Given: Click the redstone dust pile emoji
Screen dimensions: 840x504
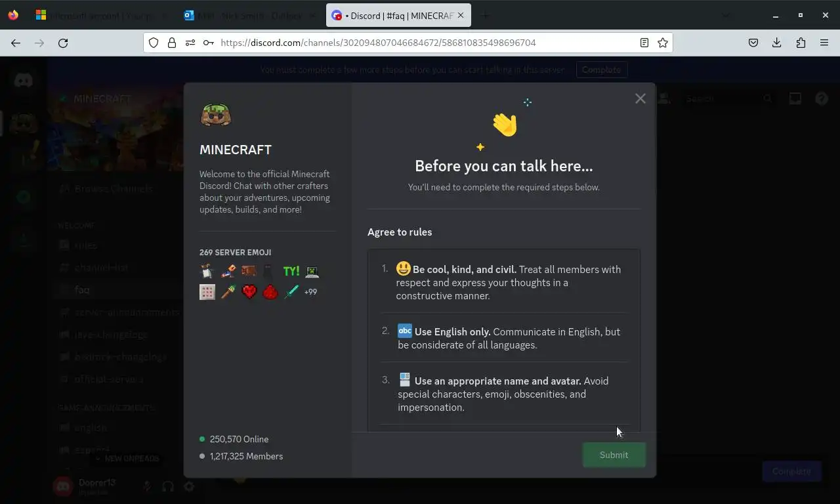Looking at the screenshot, I should [270, 292].
